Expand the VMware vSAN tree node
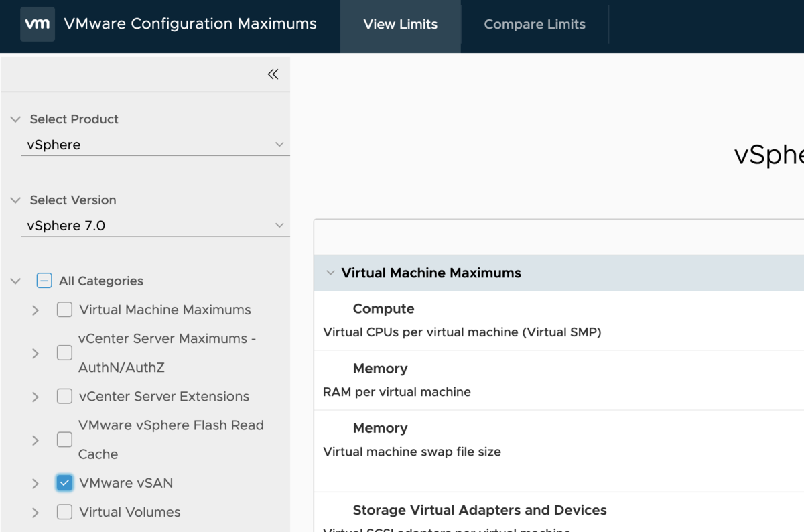 tap(36, 484)
